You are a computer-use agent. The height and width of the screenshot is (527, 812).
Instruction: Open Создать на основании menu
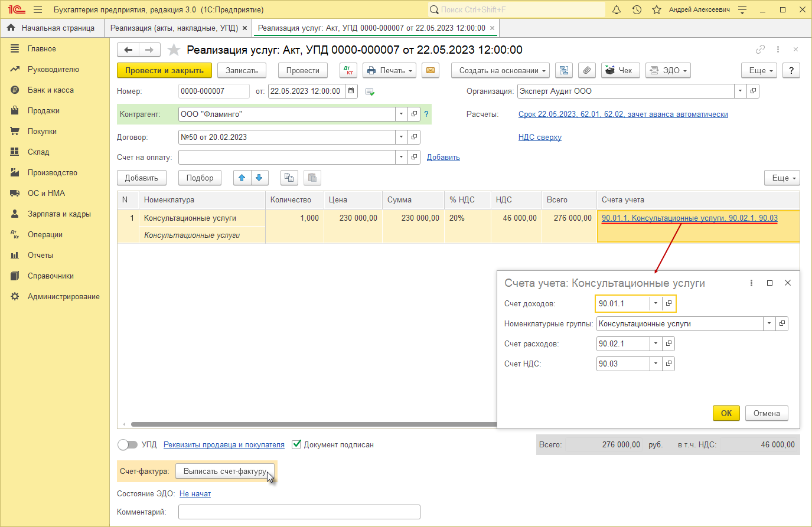point(501,70)
